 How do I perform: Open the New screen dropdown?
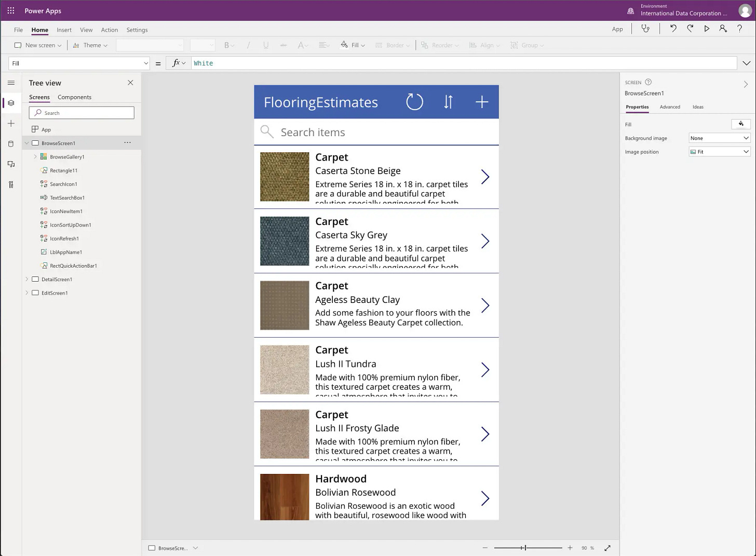[x=38, y=45]
